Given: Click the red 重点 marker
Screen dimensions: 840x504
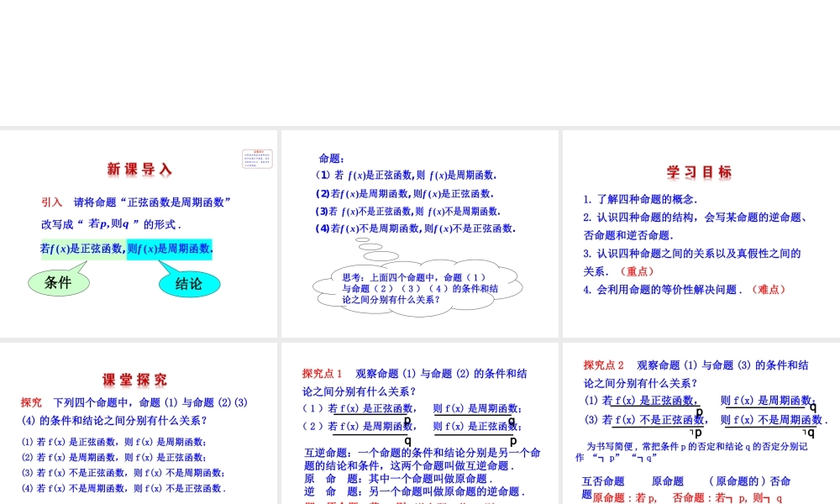Looking at the screenshot, I should tap(634, 271).
